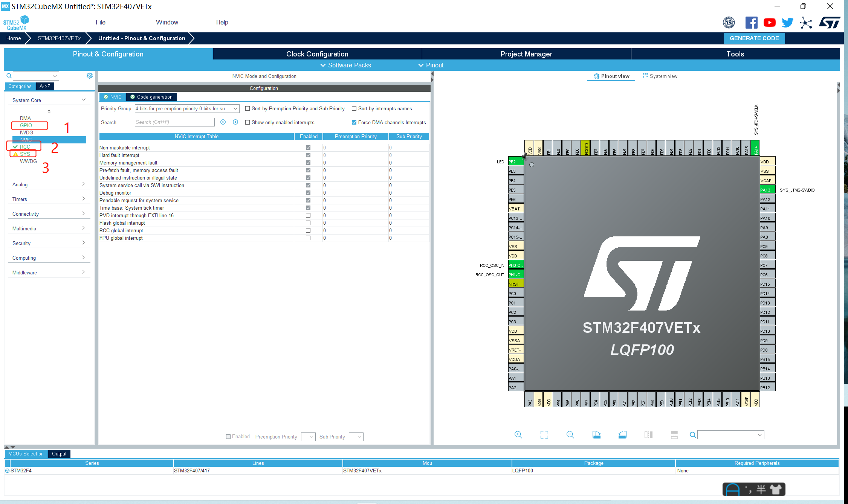848x504 pixels.
Task: Zoom out of the pinout view
Action: click(570, 435)
